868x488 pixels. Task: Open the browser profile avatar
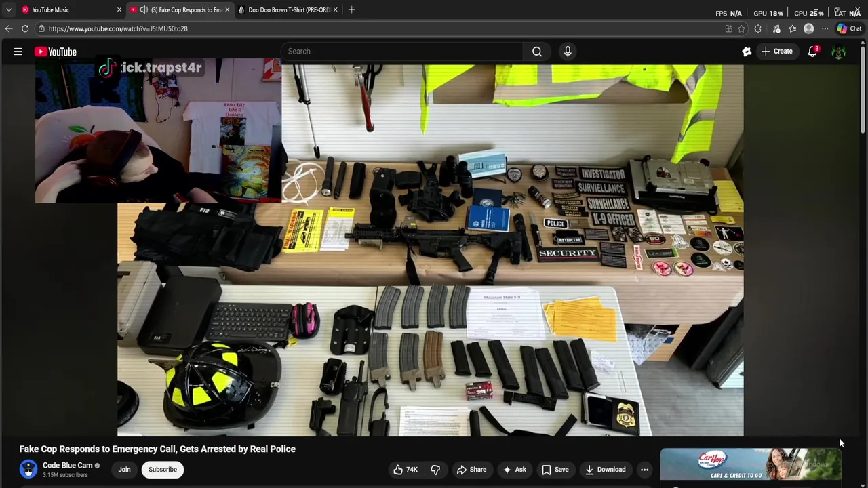click(808, 28)
